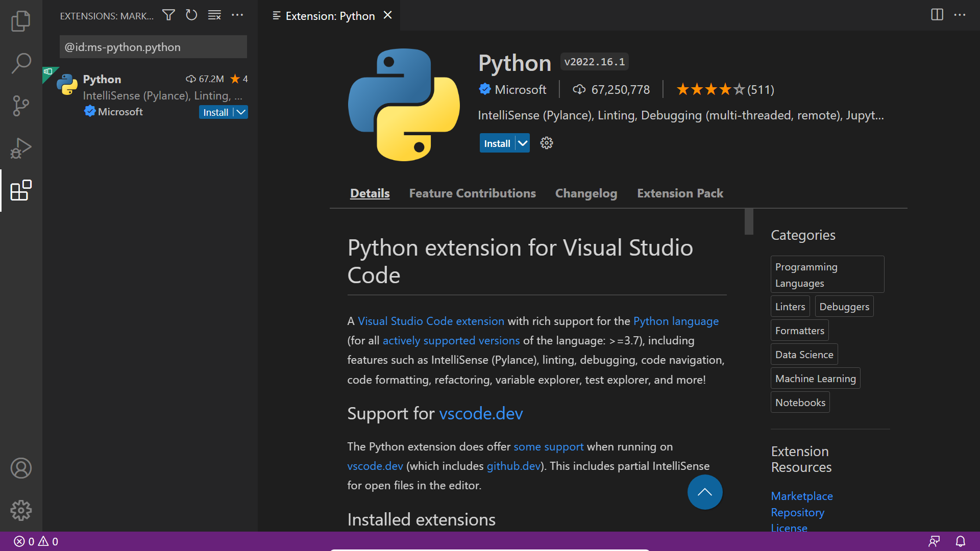Open the Install dropdown on extension page
The image size is (980, 551).
[x=523, y=143]
